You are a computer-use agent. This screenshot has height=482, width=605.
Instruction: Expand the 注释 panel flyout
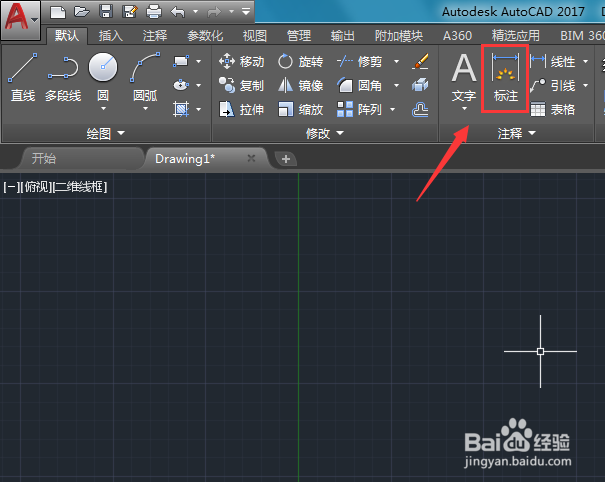[x=517, y=134]
